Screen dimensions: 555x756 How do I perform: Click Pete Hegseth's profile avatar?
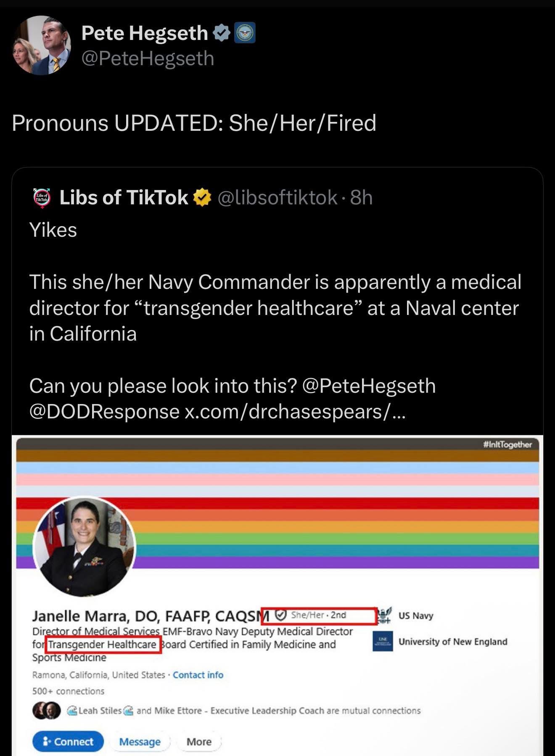[x=41, y=45]
